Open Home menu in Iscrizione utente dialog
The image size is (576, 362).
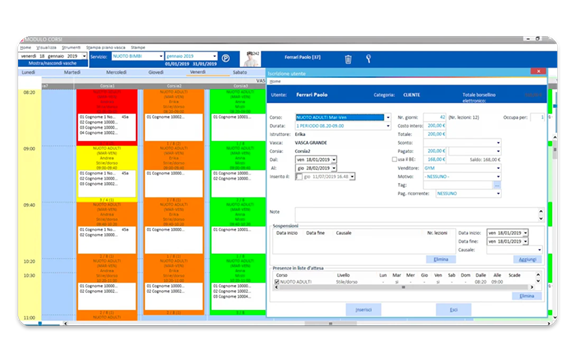click(x=275, y=81)
